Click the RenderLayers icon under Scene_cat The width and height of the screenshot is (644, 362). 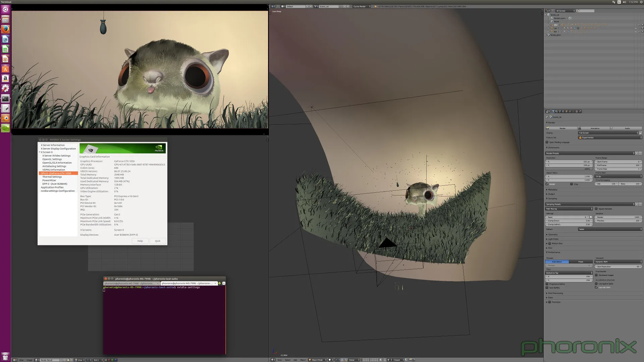[552, 18]
